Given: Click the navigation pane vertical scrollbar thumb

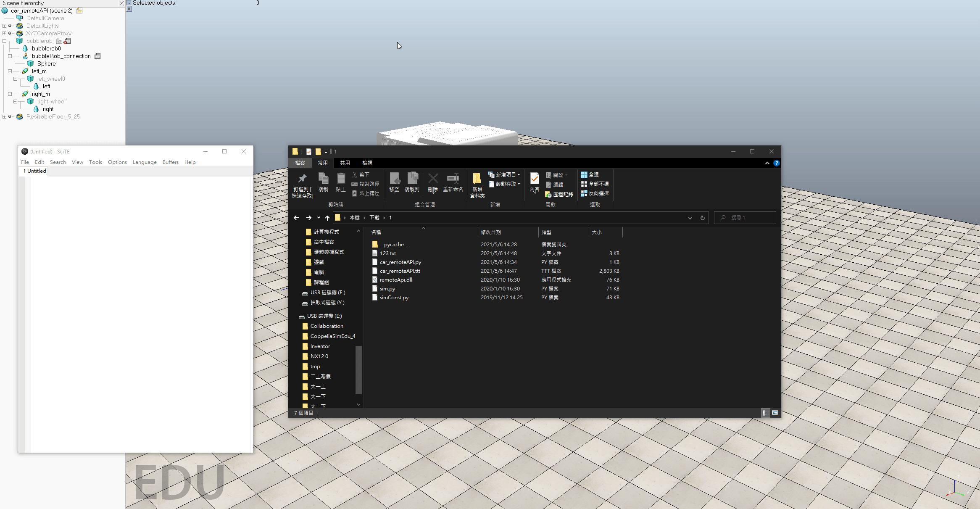Looking at the screenshot, I should 358,370.
